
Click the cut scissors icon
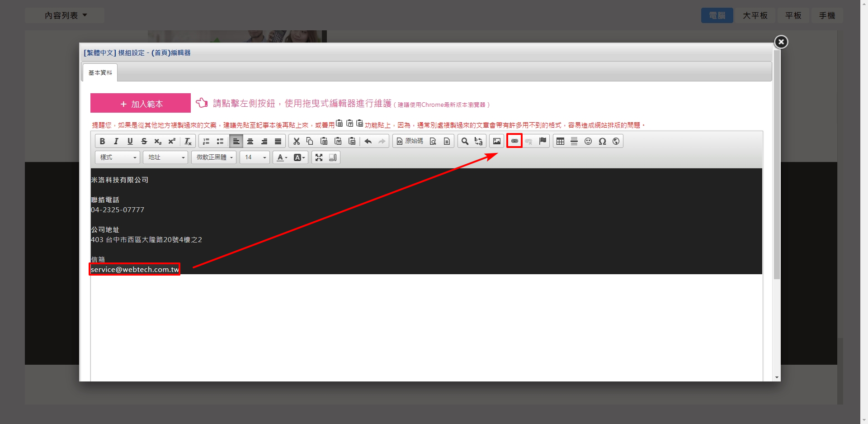[296, 141]
